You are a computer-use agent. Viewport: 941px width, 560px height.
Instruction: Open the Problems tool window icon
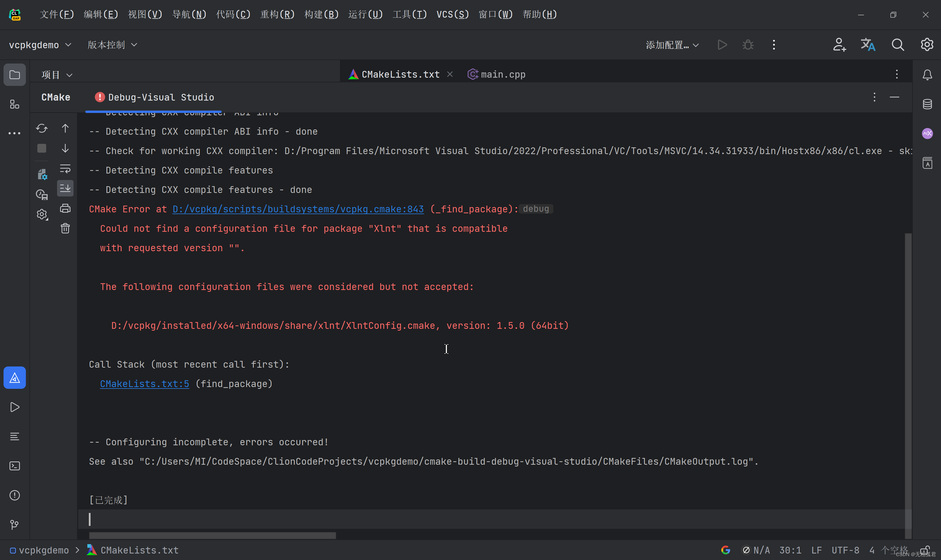point(14,495)
